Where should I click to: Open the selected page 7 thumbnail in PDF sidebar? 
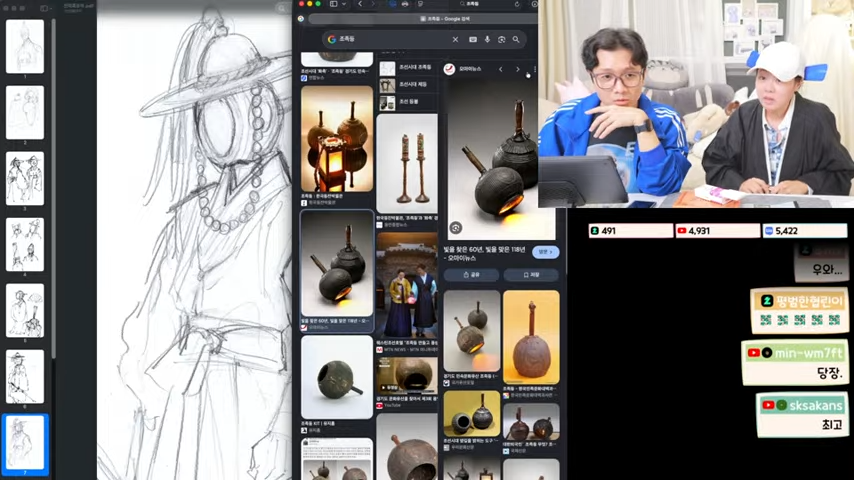tap(25, 443)
